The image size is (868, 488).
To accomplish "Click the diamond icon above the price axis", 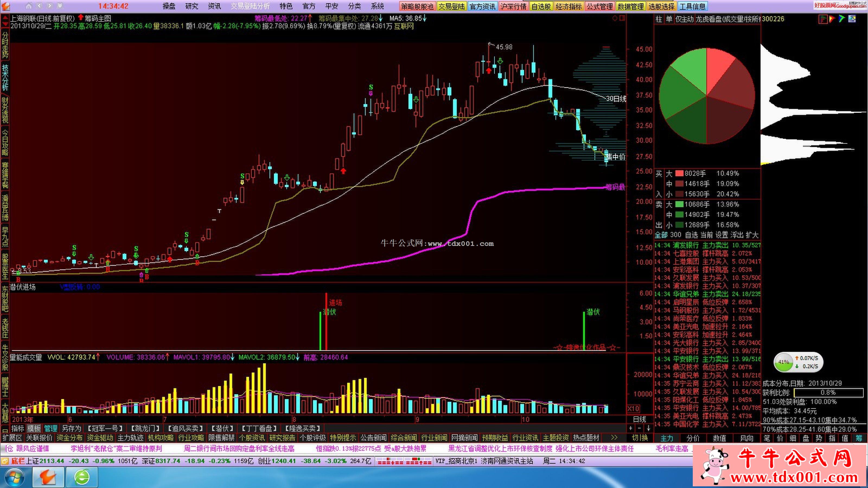I will (x=614, y=18).
